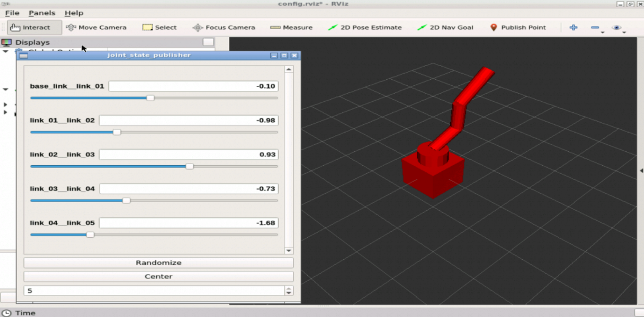Click the Displays panel monitor icon
The width and height of the screenshot is (644, 317).
click(x=6, y=42)
